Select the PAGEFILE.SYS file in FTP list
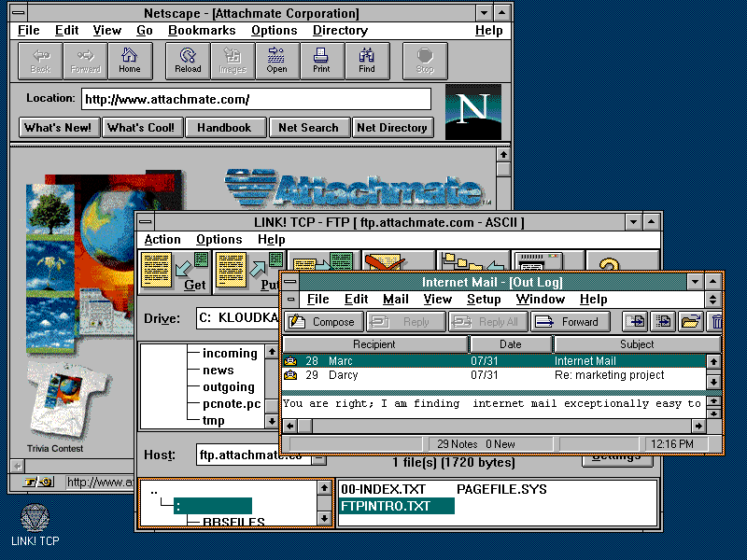This screenshot has height=560, width=747. tap(501, 489)
